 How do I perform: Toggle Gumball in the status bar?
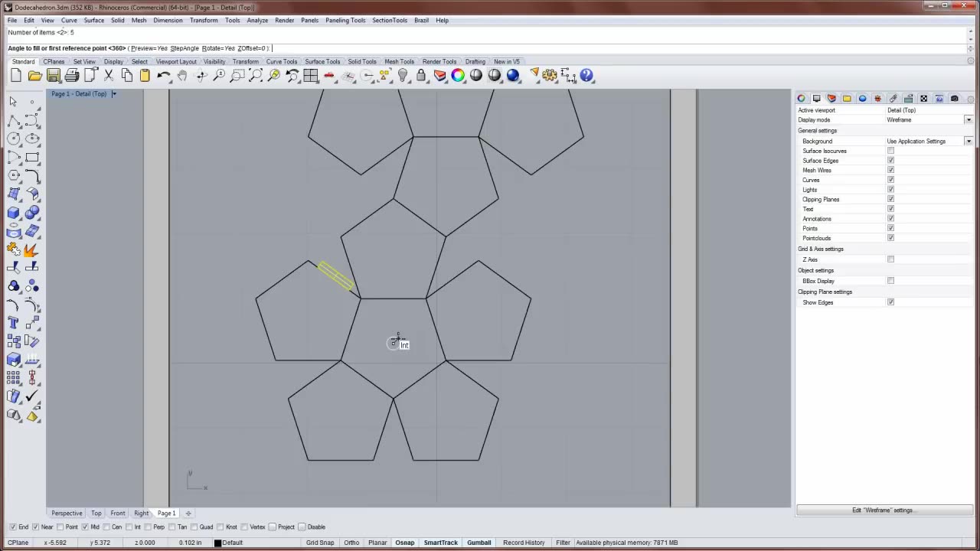pos(479,543)
